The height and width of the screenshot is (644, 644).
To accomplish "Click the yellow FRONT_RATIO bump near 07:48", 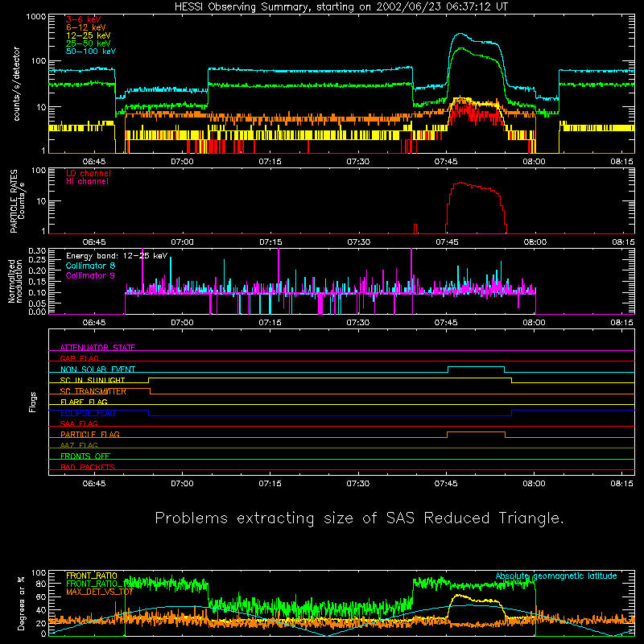I will click(459, 595).
